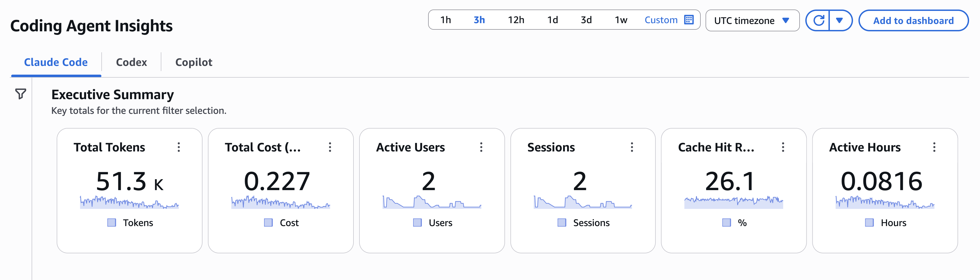This screenshot has height=280, width=980.
Task: Click the Sessions legend color swatch
Action: pos(561,223)
